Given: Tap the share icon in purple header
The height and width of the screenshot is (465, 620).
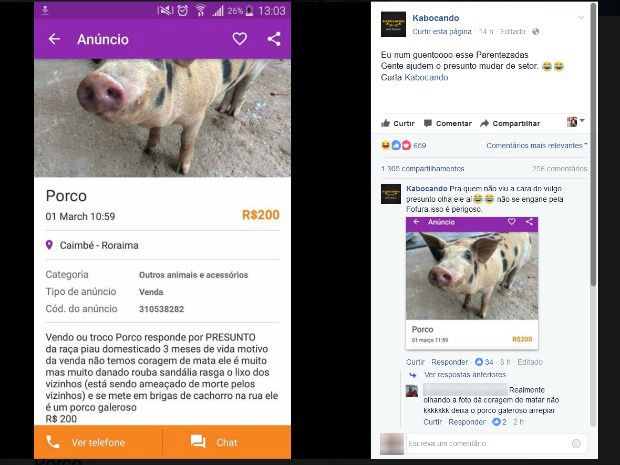Looking at the screenshot, I should tap(274, 39).
